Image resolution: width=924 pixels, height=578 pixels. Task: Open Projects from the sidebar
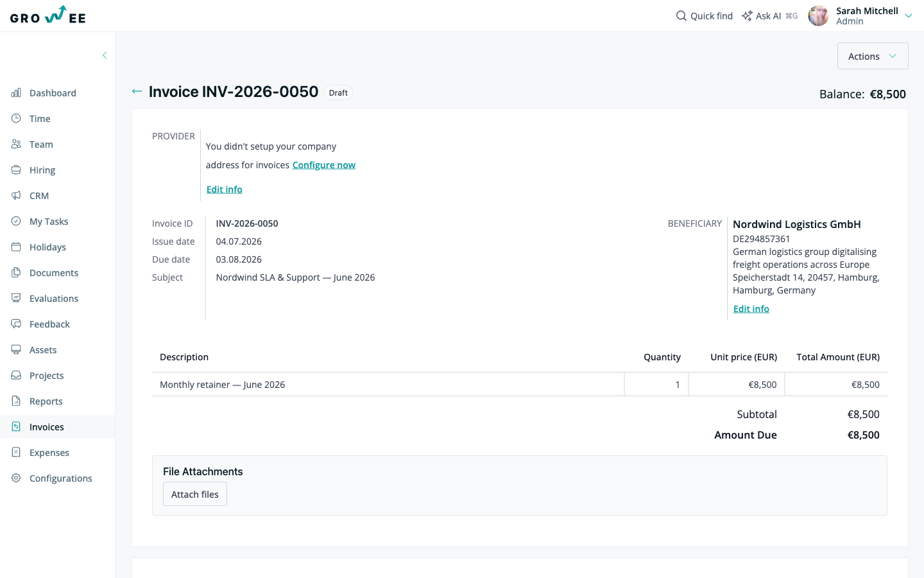58,376
